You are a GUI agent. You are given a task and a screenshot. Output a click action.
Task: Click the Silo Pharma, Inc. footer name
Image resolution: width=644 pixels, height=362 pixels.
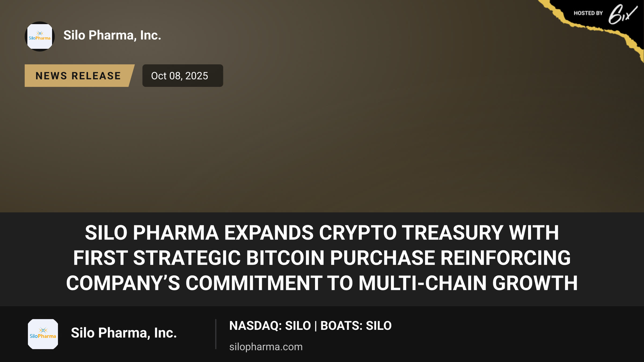click(x=124, y=333)
